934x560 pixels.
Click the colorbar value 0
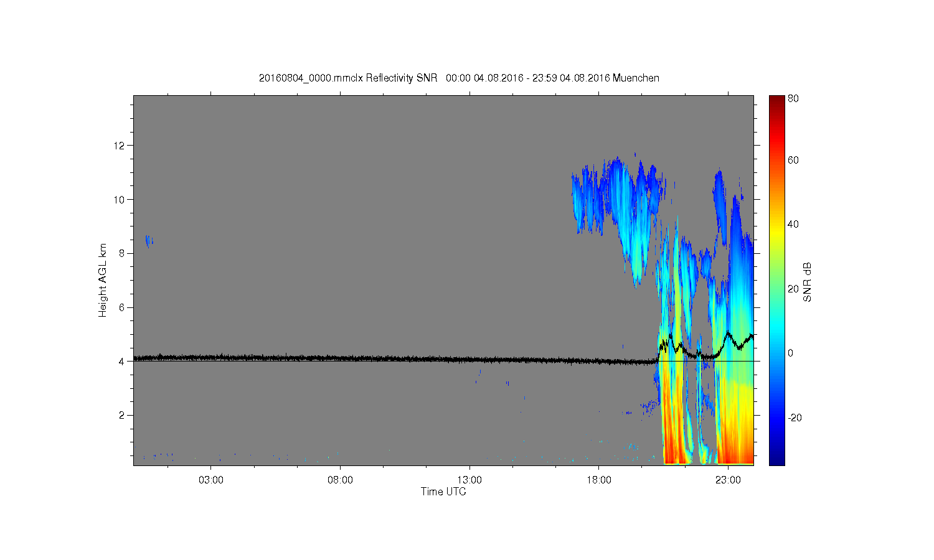(791, 353)
